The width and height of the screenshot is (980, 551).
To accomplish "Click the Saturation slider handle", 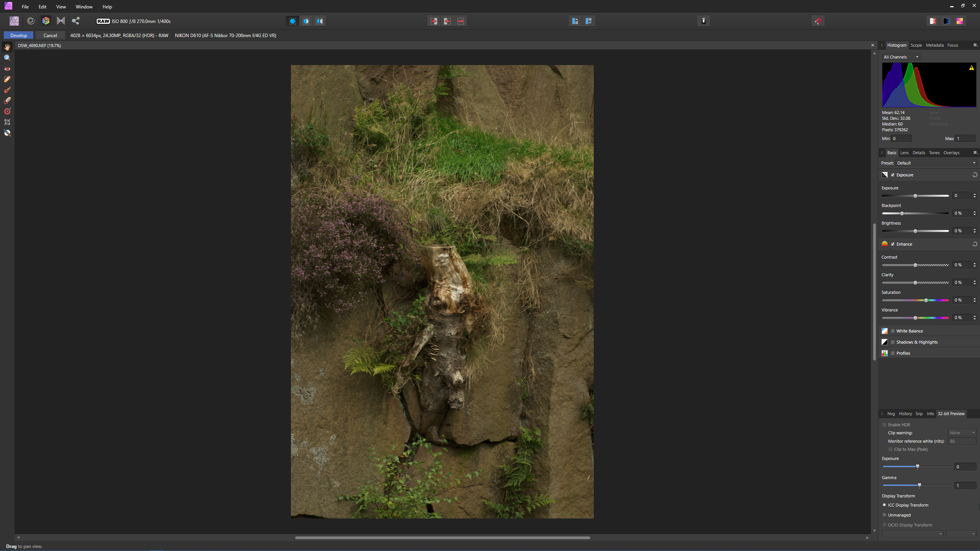I will (x=926, y=300).
